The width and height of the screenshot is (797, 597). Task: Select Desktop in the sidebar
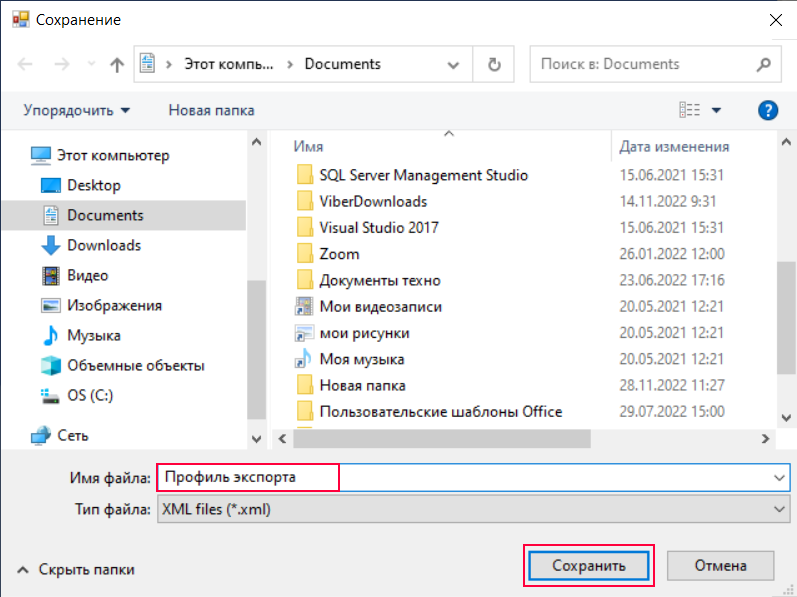[93, 185]
